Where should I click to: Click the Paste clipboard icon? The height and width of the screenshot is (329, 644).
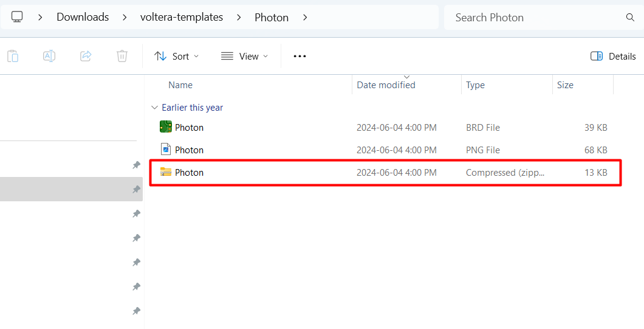(13, 56)
